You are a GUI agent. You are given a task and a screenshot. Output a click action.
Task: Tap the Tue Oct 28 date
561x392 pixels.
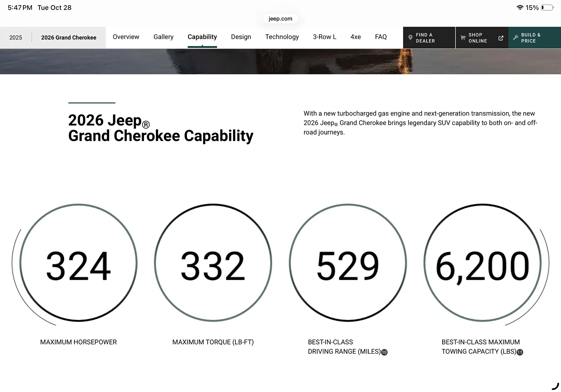[x=55, y=8]
